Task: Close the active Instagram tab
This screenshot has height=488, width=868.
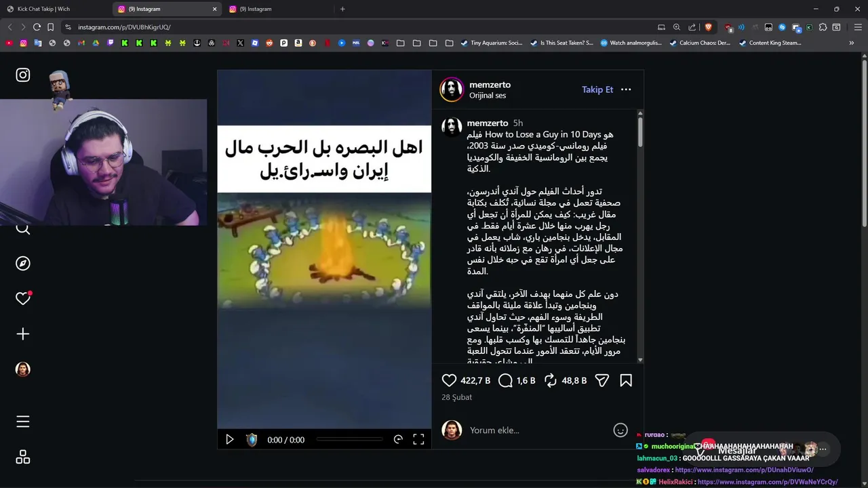Action: 214,9
